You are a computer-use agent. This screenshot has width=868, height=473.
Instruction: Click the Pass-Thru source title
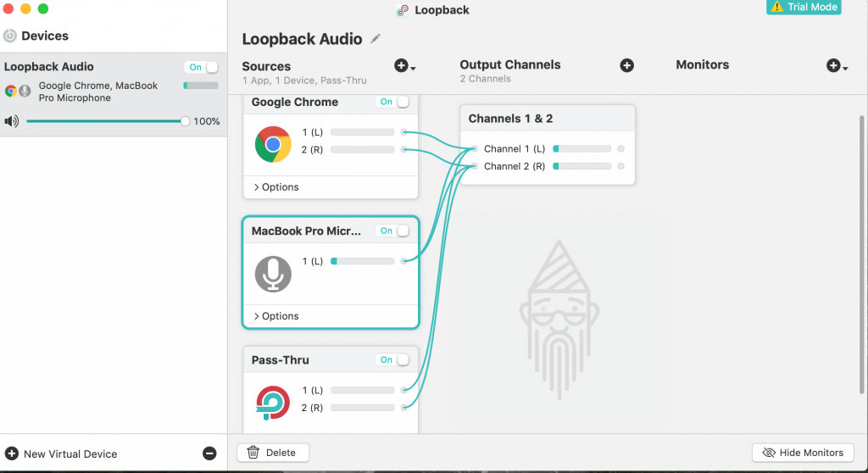[280, 360]
